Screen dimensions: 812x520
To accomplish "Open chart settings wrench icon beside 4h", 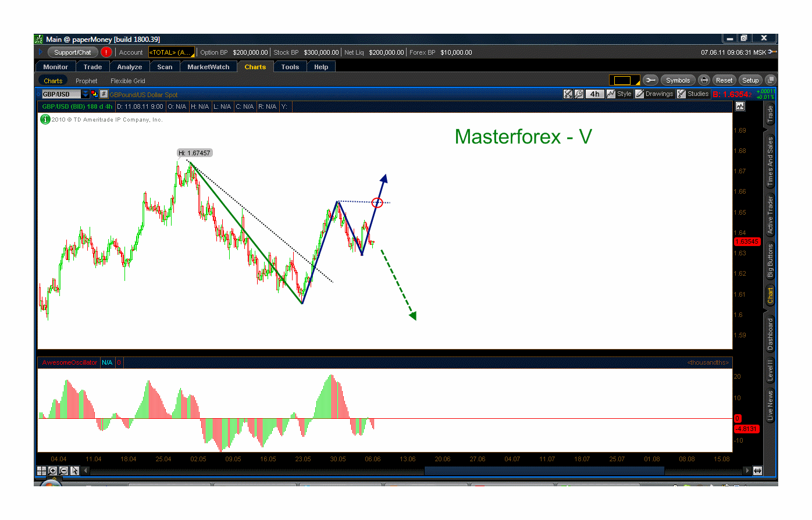I will 579,94.
